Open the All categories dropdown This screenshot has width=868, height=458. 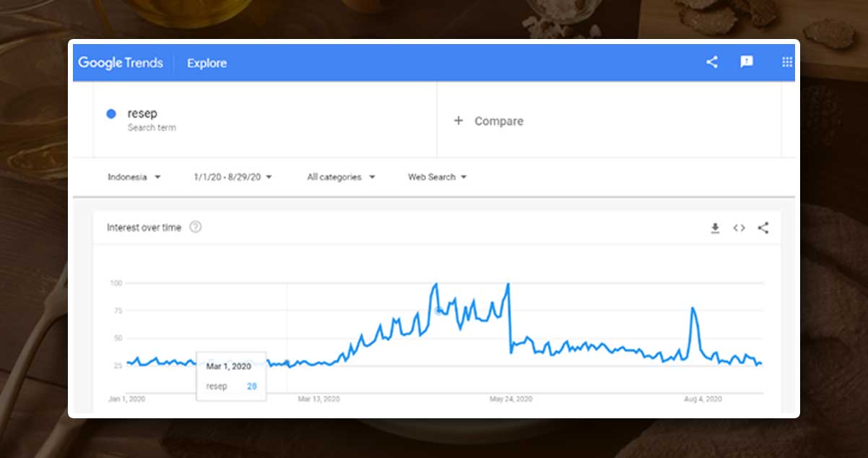[341, 177]
